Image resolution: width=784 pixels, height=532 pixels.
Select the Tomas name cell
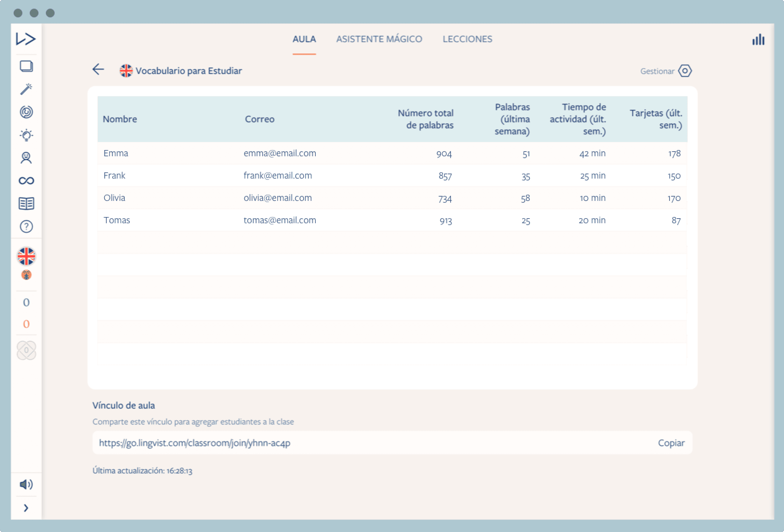point(117,220)
